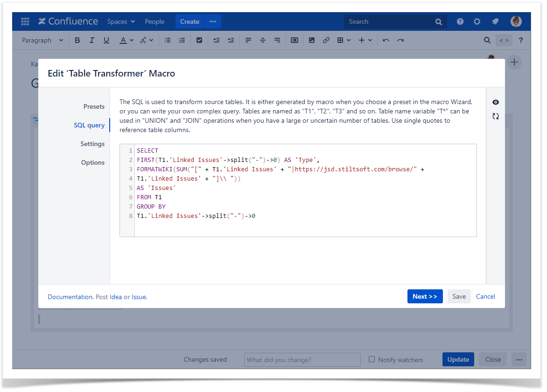This screenshot has width=547, height=392.
Task: Click the undo arrow in the toolbar
Action: (386, 41)
